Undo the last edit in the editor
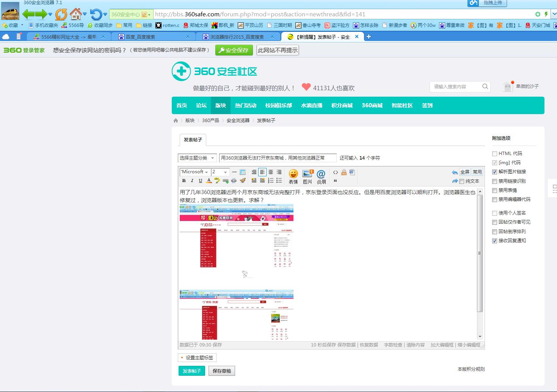This screenshot has width=557, height=392. [x=455, y=172]
